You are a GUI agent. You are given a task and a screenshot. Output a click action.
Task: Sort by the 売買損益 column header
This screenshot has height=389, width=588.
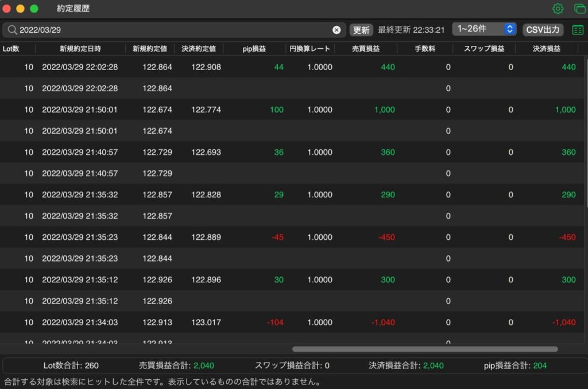[366, 49]
